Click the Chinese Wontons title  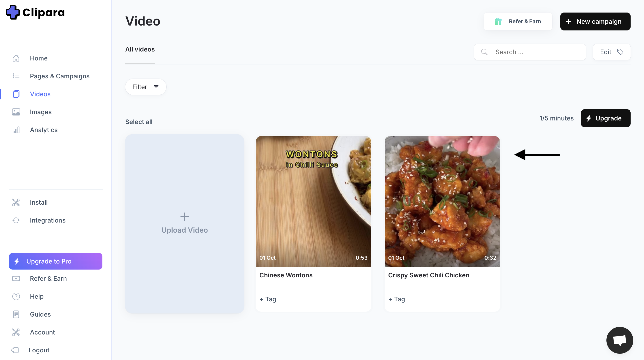click(x=286, y=275)
